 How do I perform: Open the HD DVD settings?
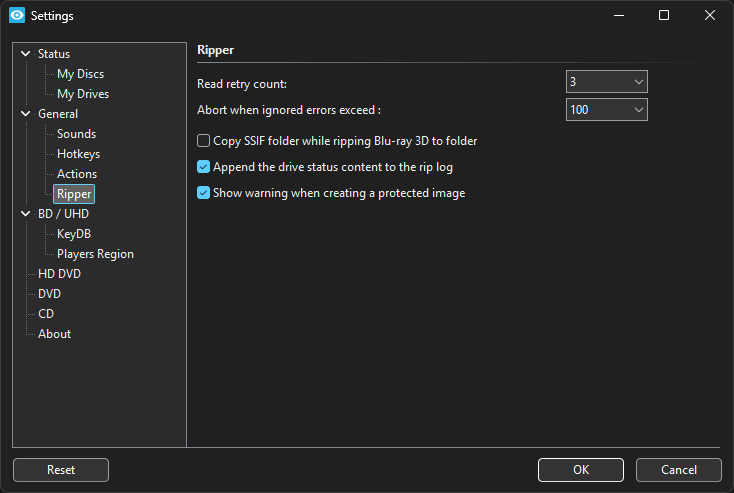point(59,274)
